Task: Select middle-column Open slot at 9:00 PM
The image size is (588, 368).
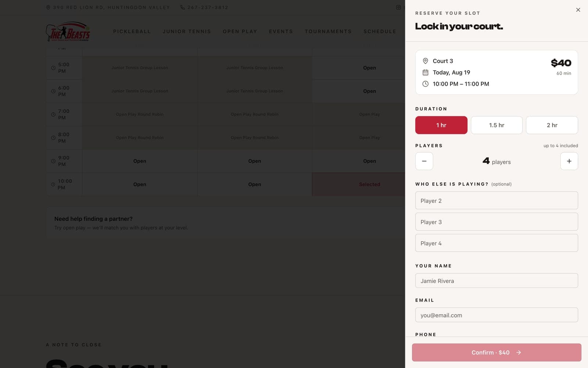Action: pos(255,161)
